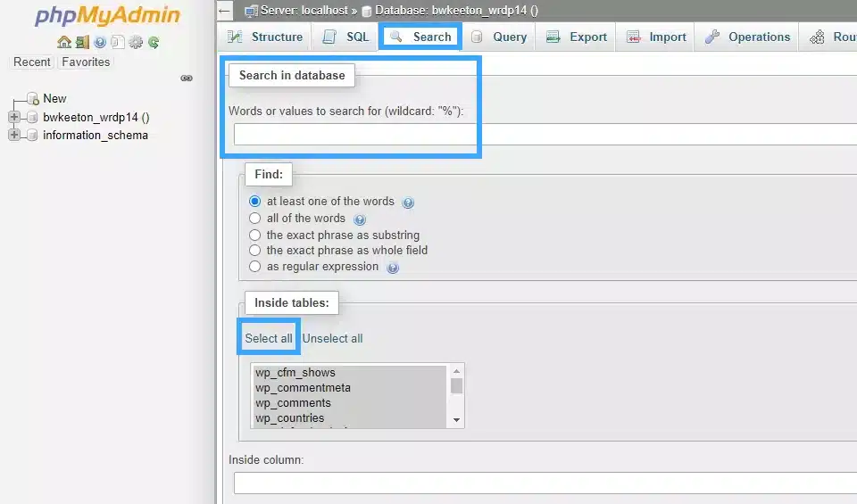Select wp_cfm_shows in table list

pyautogui.click(x=350, y=372)
